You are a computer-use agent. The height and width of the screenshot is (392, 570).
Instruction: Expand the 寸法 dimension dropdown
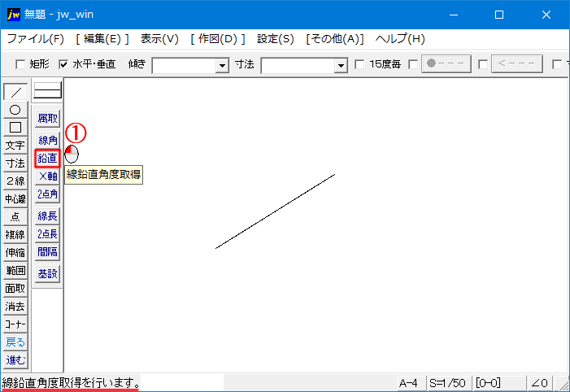[x=341, y=66]
